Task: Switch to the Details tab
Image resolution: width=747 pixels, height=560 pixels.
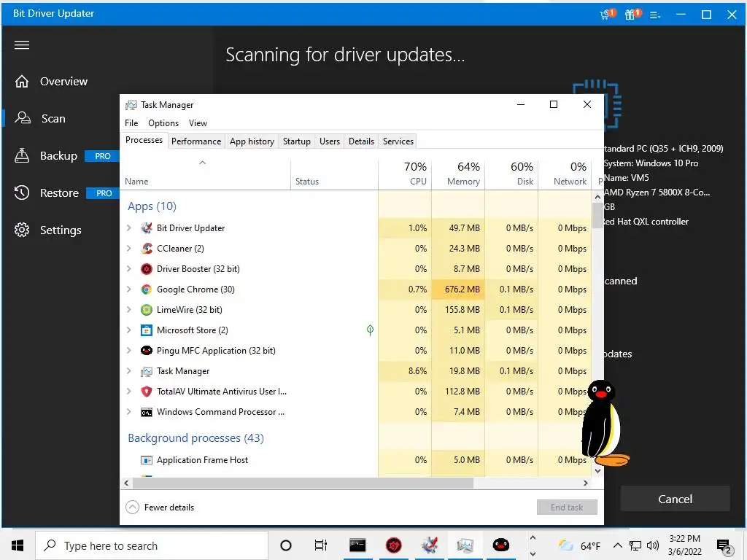Action: pos(361,141)
